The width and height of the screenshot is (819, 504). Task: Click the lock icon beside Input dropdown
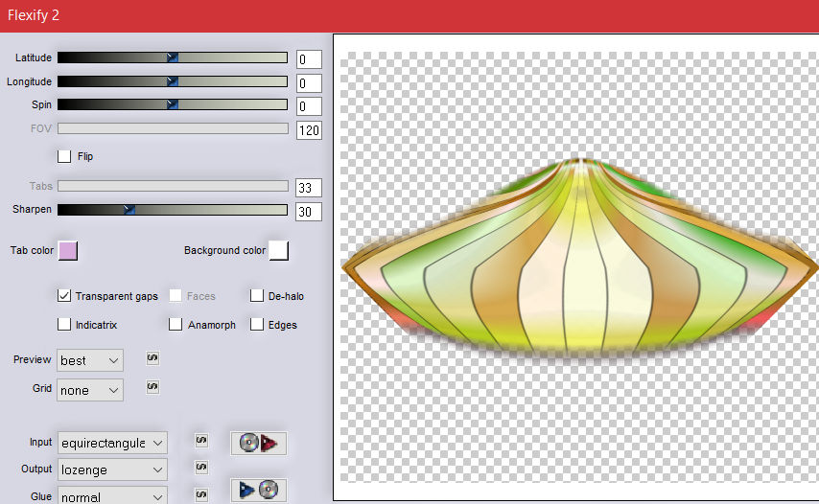(x=201, y=441)
